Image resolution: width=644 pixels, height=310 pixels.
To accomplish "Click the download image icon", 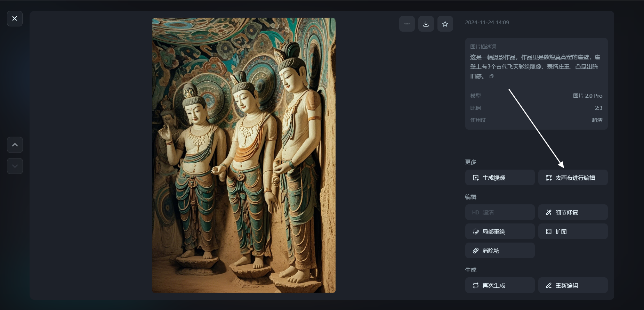I will tap(426, 24).
